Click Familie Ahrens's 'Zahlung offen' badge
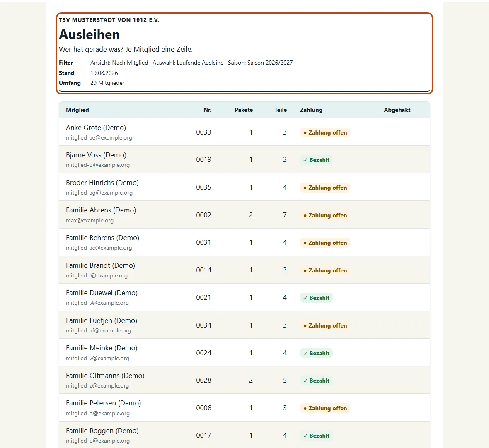 click(x=325, y=215)
